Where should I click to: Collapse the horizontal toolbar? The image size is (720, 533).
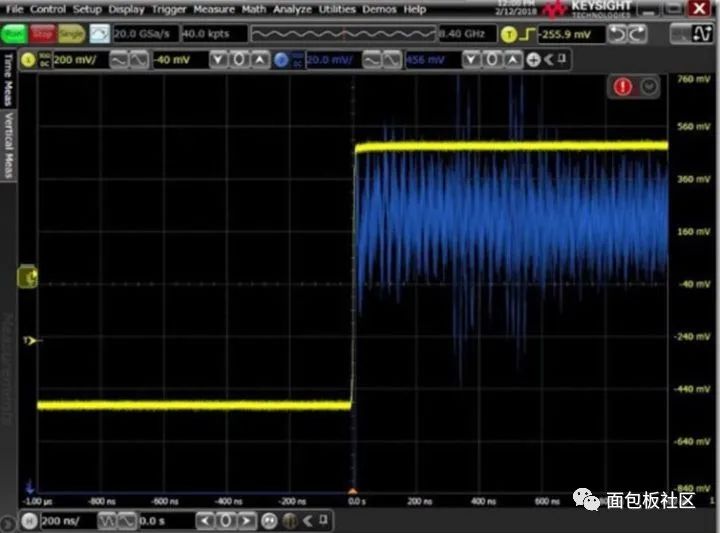(308, 520)
